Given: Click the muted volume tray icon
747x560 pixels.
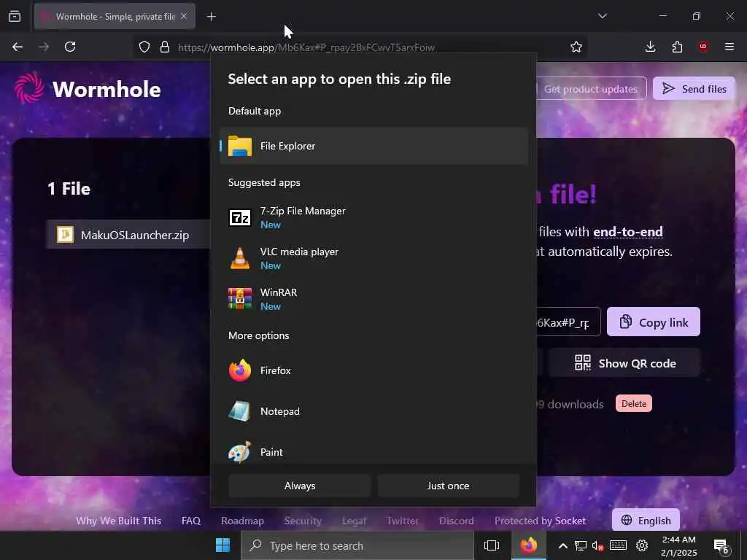Looking at the screenshot, I should 598,545.
